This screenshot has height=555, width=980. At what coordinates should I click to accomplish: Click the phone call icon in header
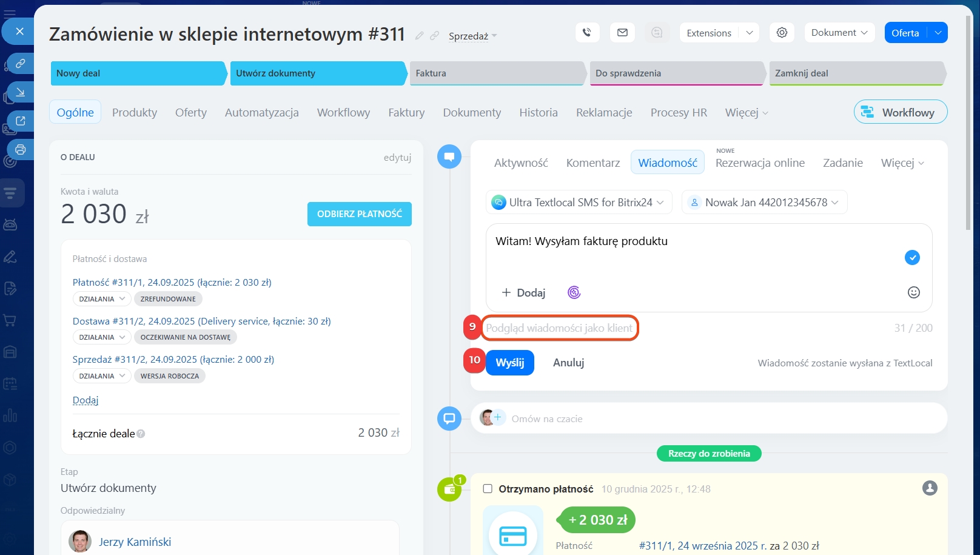586,33
